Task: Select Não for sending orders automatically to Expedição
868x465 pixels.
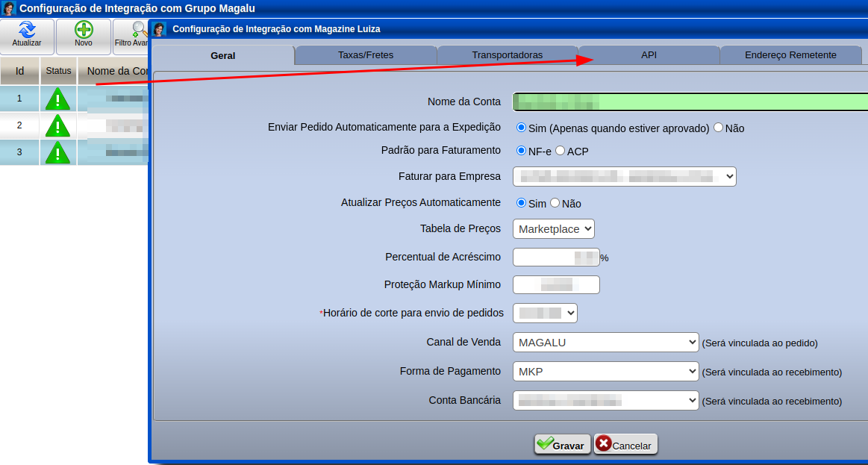Action: [719, 128]
